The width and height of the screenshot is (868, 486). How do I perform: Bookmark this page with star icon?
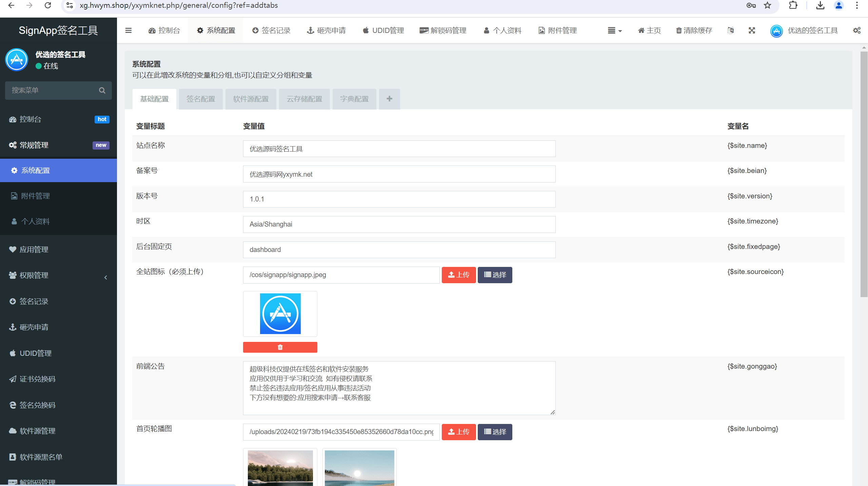click(x=767, y=5)
